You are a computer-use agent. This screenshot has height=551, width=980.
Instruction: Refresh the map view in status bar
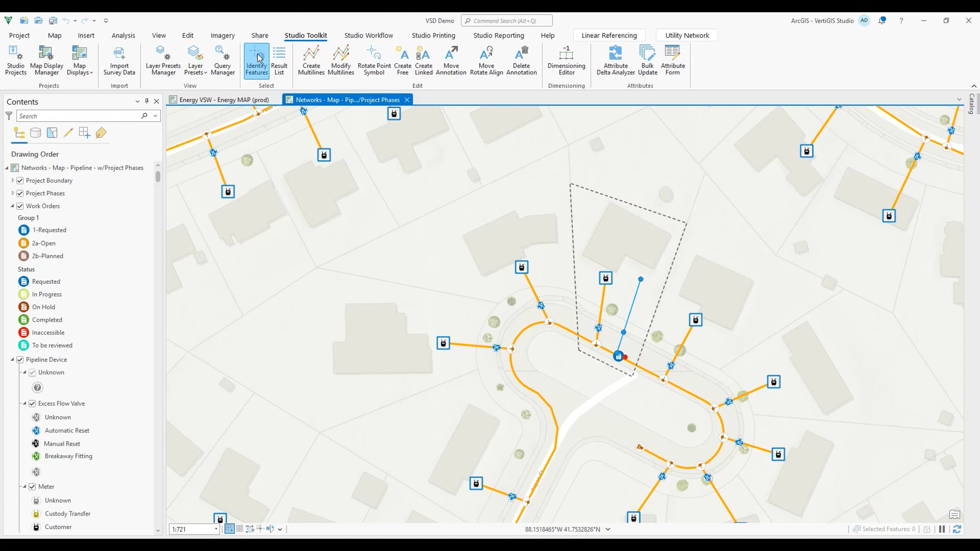pyautogui.click(x=957, y=529)
